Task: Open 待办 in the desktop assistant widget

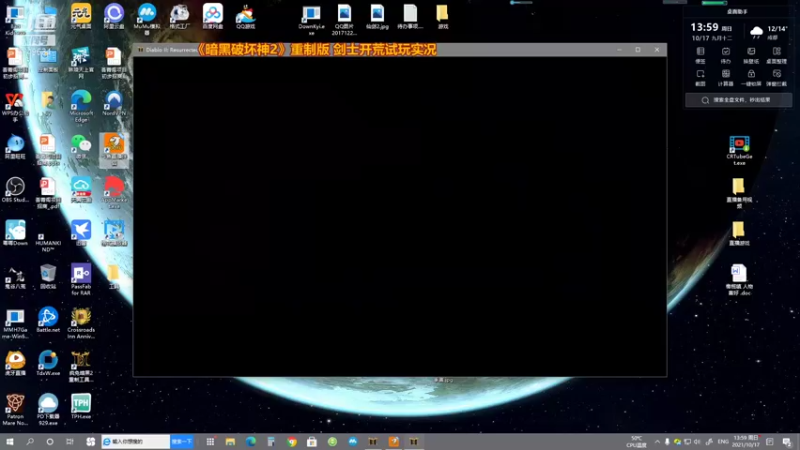Action: tap(726, 55)
